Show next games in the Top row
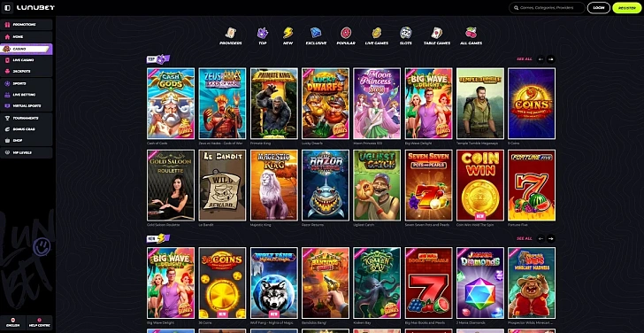Image resolution: width=644 pixels, height=333 pixels. pyautogui.click(x=551, y=59)
